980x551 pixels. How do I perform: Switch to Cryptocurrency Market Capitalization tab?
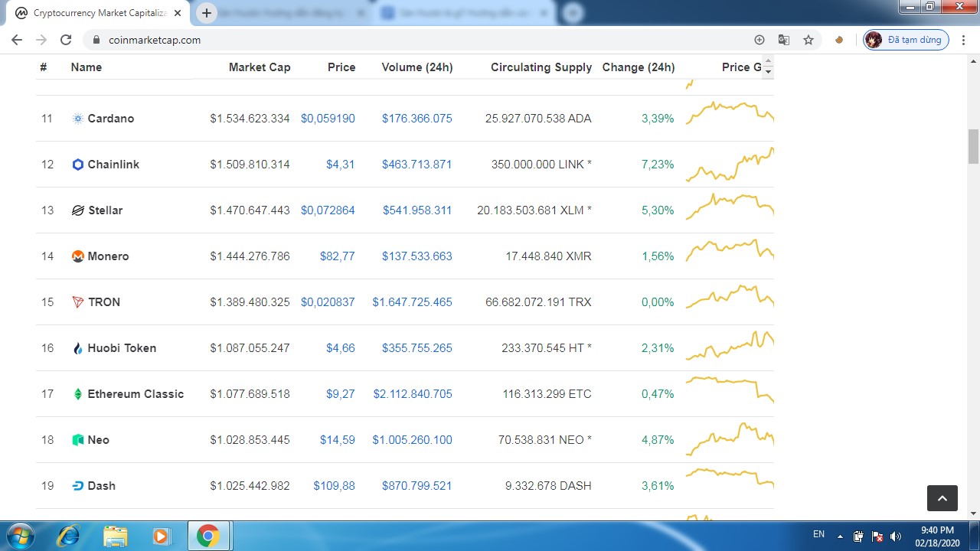(x=100, y=13)
